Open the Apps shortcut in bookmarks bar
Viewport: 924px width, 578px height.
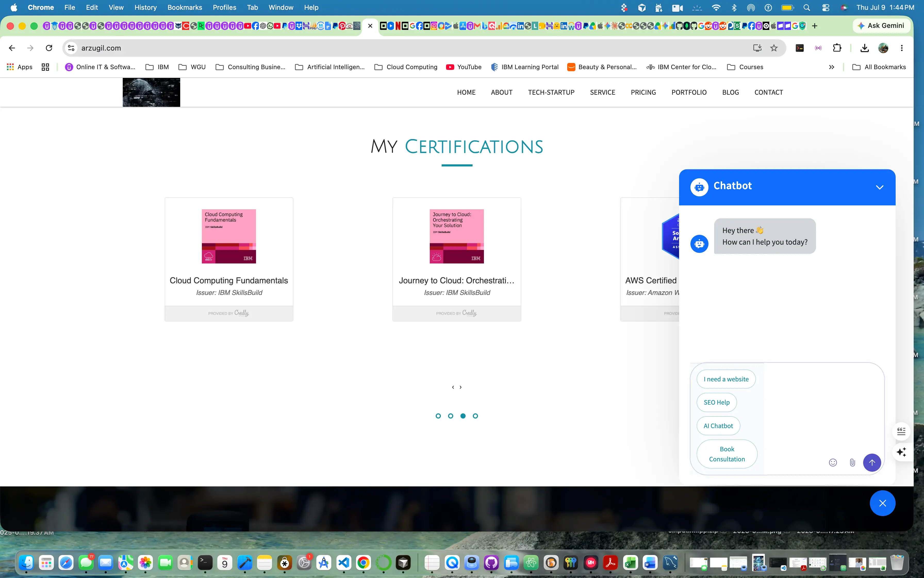click(x=20, y=67)
